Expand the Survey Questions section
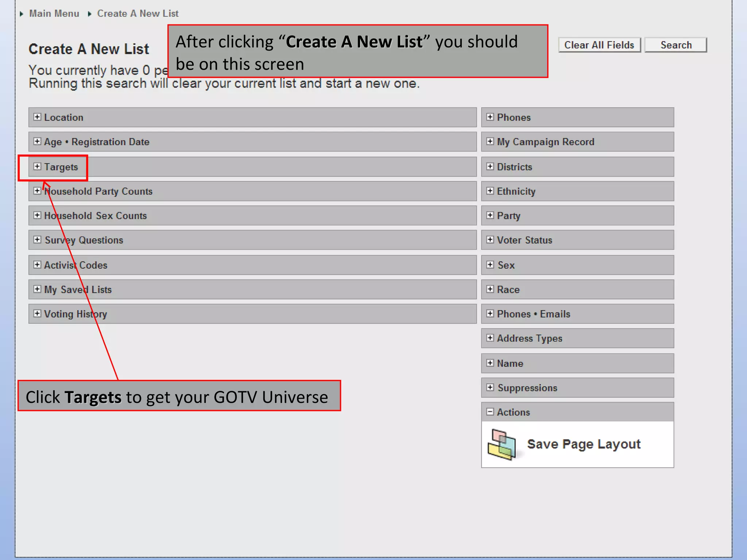This screenshot has height=560, width=747. (x=37, y=240)
